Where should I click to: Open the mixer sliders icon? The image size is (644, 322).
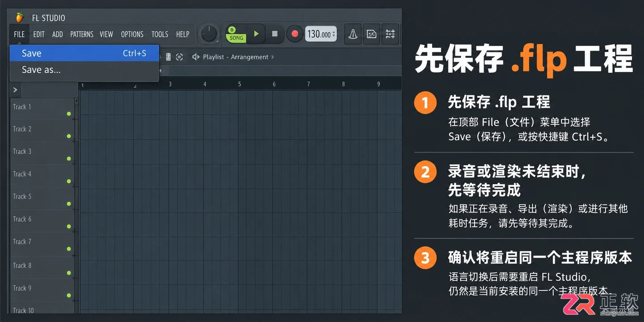[x=390, y=34]
